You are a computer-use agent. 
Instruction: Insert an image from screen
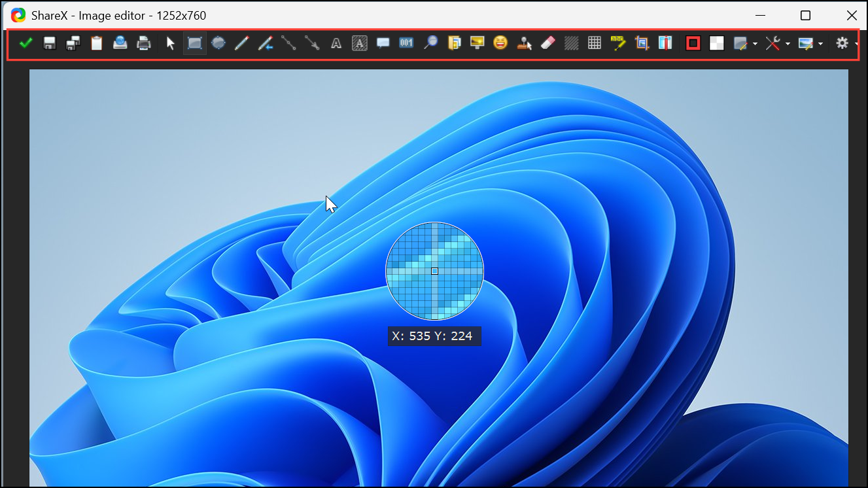click(477, 43)
